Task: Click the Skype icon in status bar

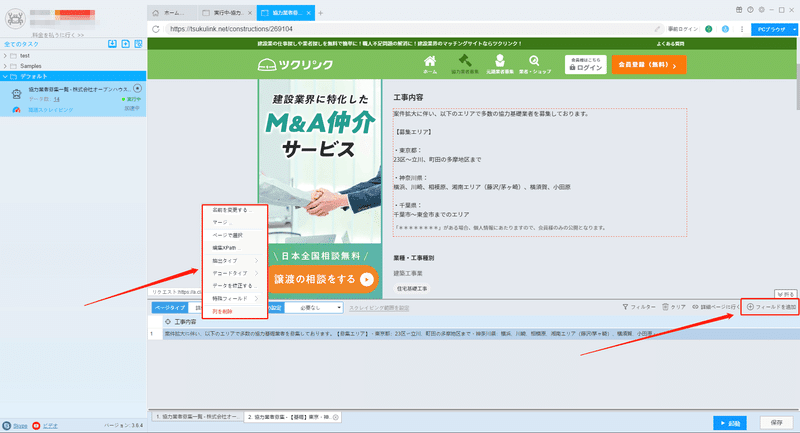Action: 7,425
